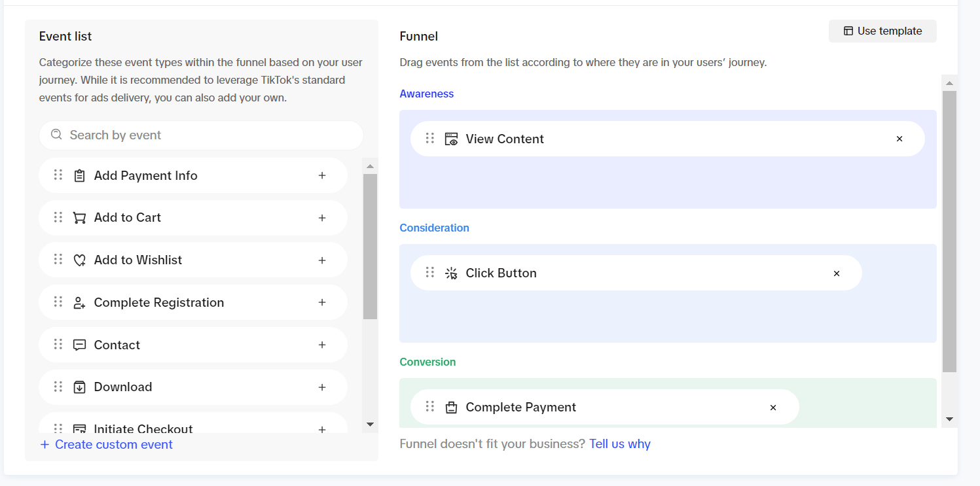Add the Download event using plus
980x486 pixels.
(321, 387)
